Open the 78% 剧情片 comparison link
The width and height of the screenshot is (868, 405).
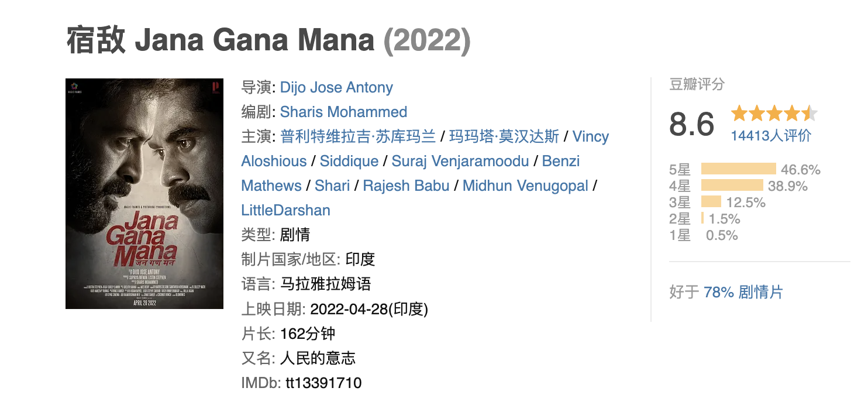(743, 292)
